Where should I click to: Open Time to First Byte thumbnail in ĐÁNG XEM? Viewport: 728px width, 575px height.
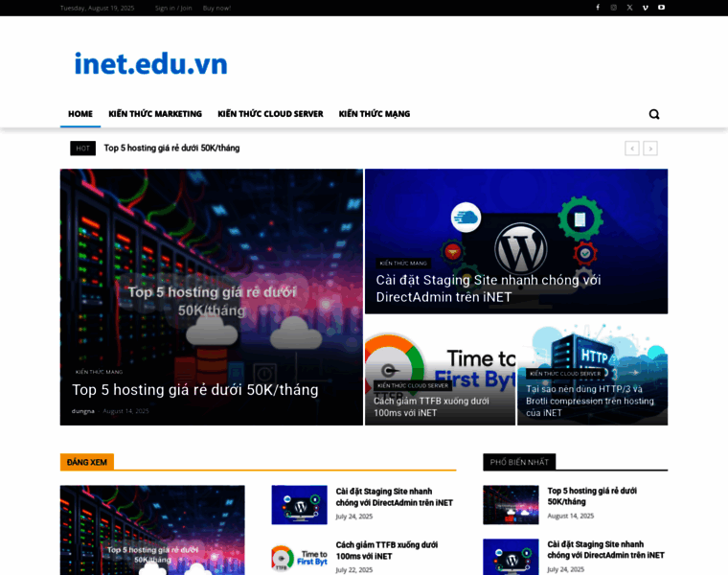300,558
